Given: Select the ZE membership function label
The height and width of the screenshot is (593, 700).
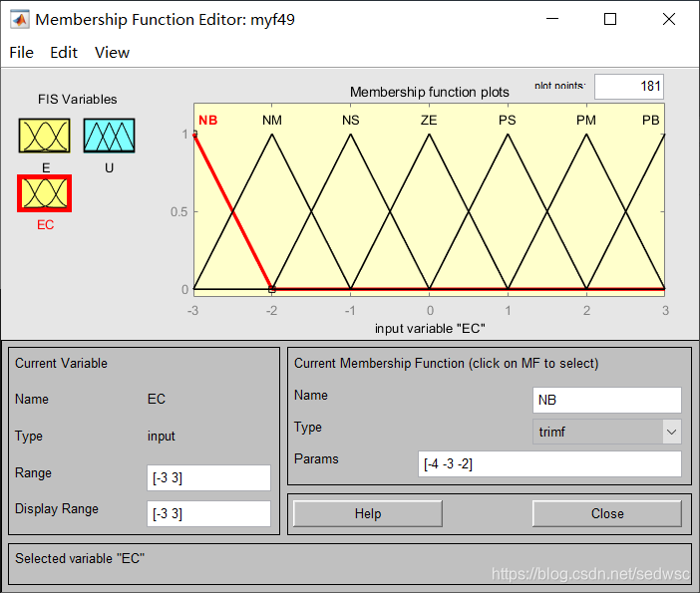Looking at the screenshot, I should click(429, 120).
